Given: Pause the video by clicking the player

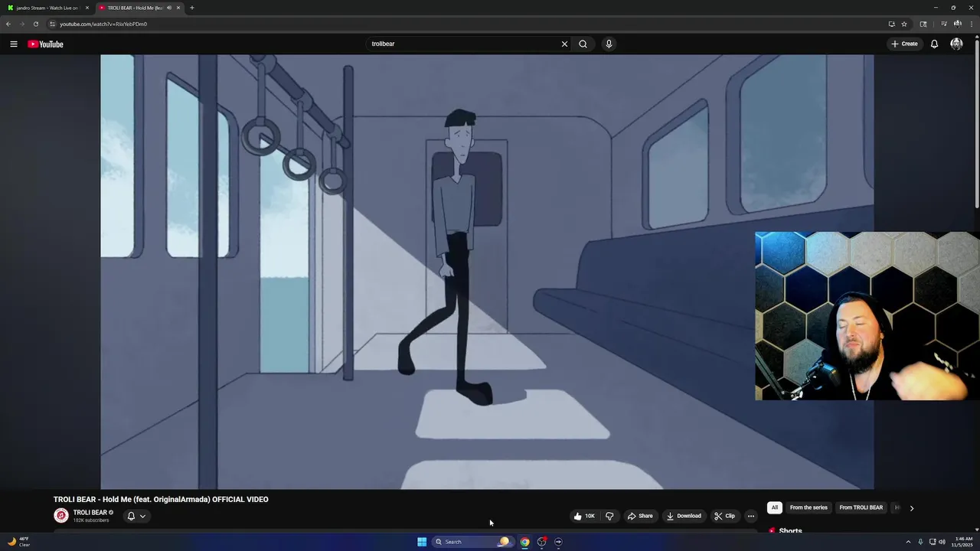Looking at the screenshot, I should pyautogui.click(x=487, y=272).
